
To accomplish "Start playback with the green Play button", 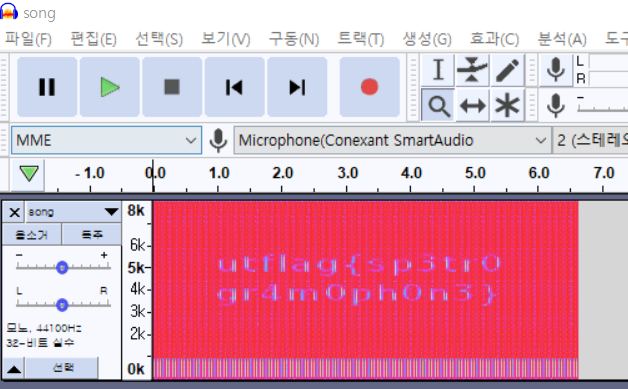I will [x=110, y=87].
